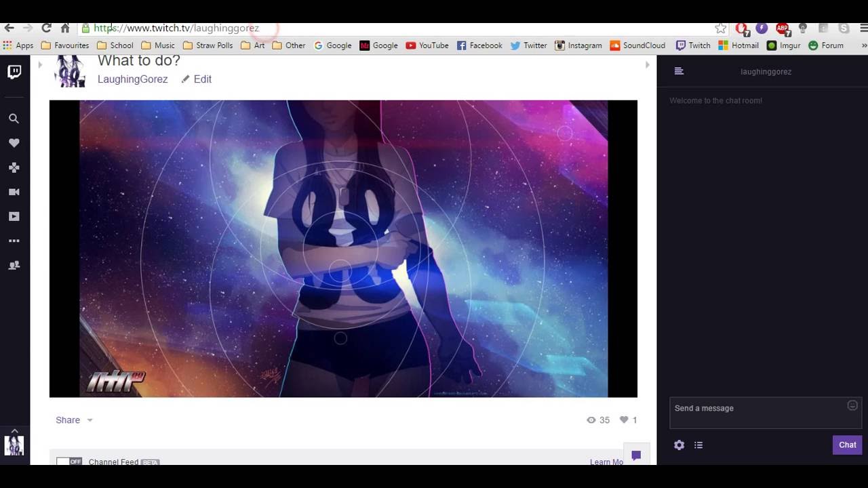Open the Share dropdown below the video
Viewport: 868px width, 488px height.
[x=74, y=420]
